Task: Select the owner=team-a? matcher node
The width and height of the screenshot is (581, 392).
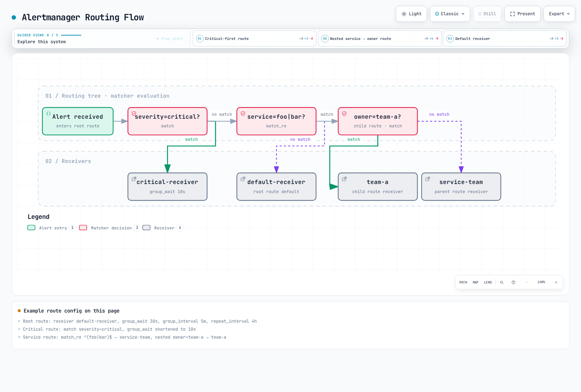Action: click(378, 121)
